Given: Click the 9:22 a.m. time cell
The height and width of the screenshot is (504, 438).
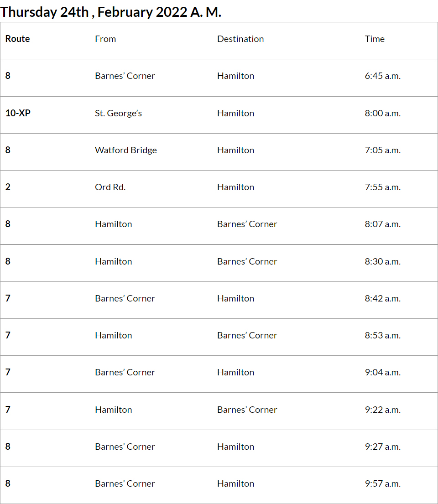Looking at the screenshot, I should click(x=382, y=410).
